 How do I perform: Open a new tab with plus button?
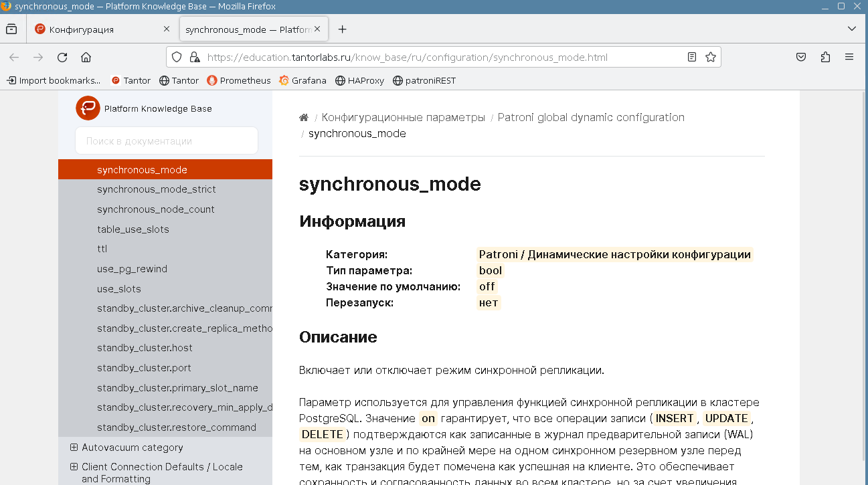(342, 29)
